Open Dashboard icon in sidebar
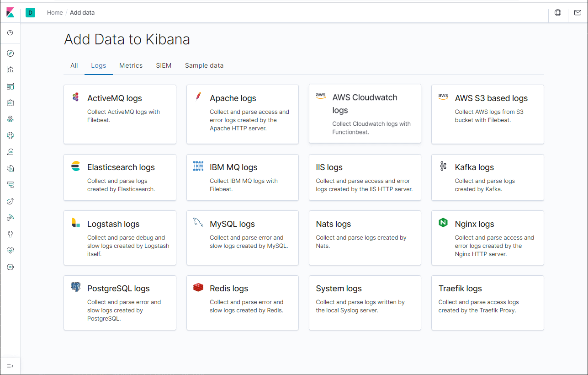 10,86
